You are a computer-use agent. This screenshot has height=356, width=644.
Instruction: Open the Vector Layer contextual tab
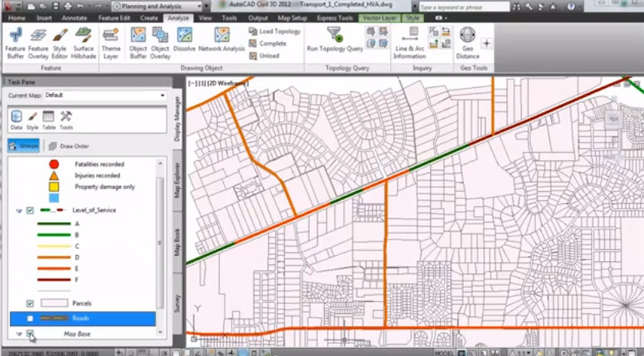379,18
